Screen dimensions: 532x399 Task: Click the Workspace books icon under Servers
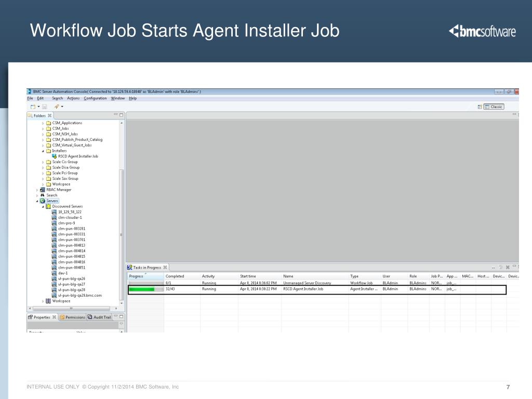coord(48,301)
